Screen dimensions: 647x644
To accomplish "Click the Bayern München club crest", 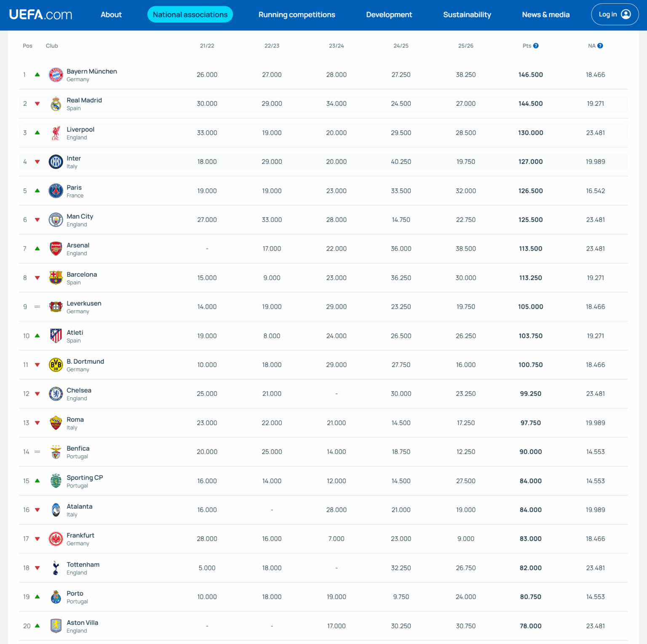I will coord(56,75).
